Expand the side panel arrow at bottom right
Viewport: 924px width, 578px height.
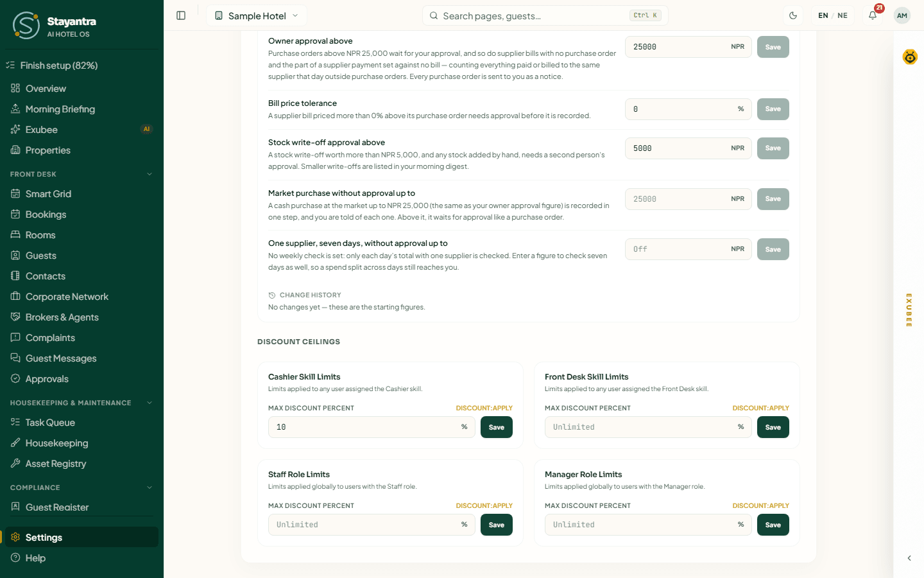909,558
